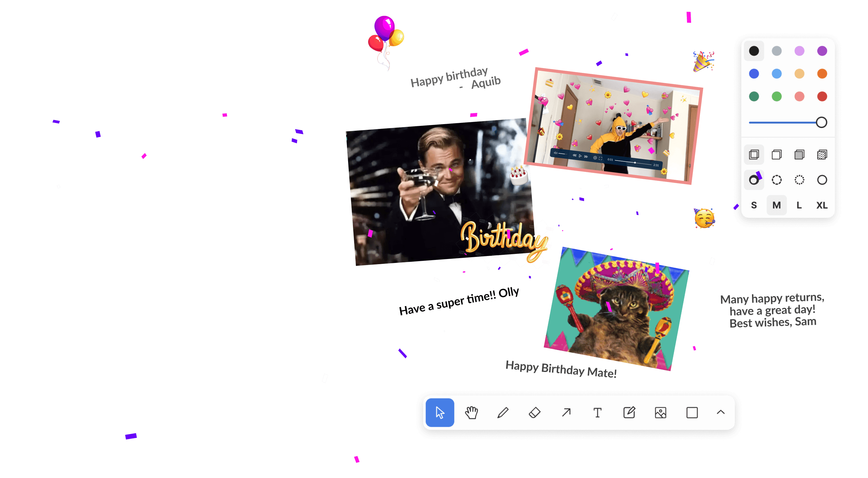Image resolution: width=868 pixels, height=478 pixels.
Task: Select the "Have a super time!! Olly" text
Action: coord(459,301)
